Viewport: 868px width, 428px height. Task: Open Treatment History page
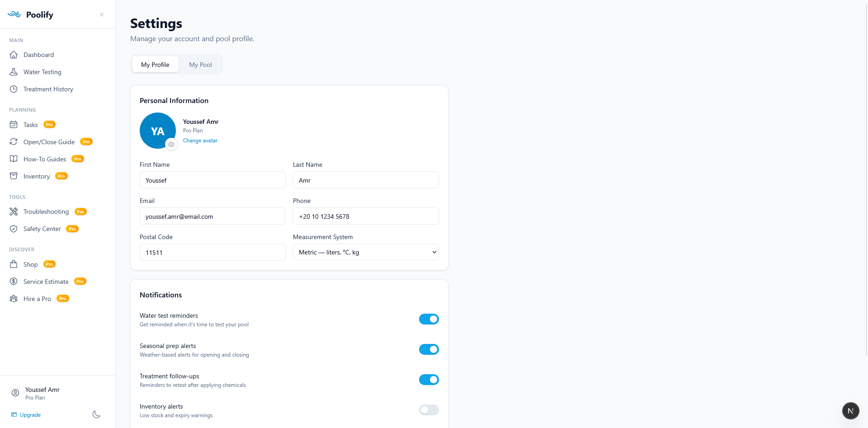coord(58,89)
